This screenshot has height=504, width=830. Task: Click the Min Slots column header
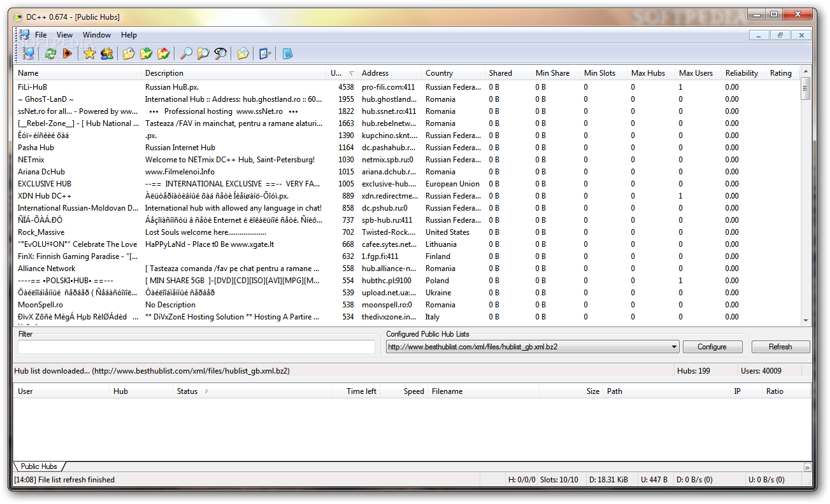(x=603, y=73)
